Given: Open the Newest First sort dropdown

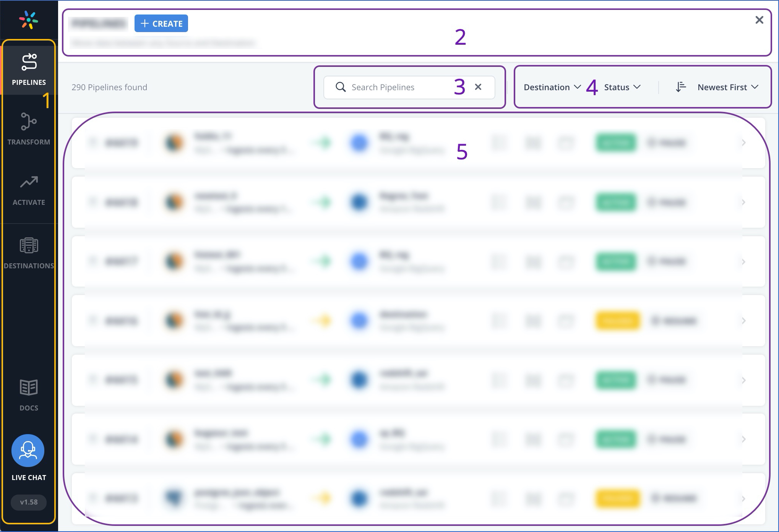Looking at the screenshot, I should [727, 87].
